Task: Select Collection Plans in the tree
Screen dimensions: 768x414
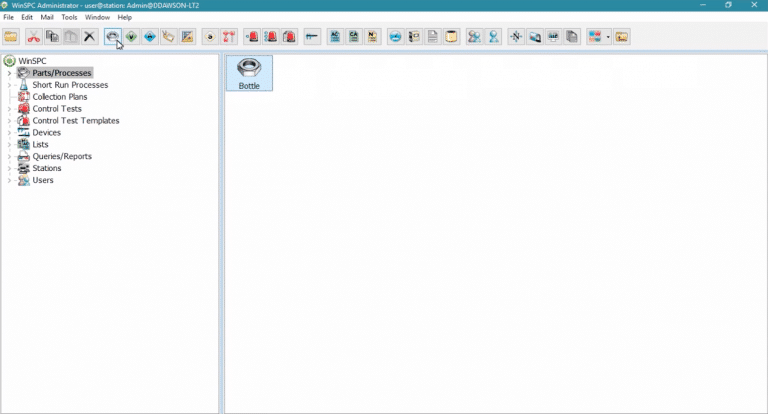Action: 59,97
